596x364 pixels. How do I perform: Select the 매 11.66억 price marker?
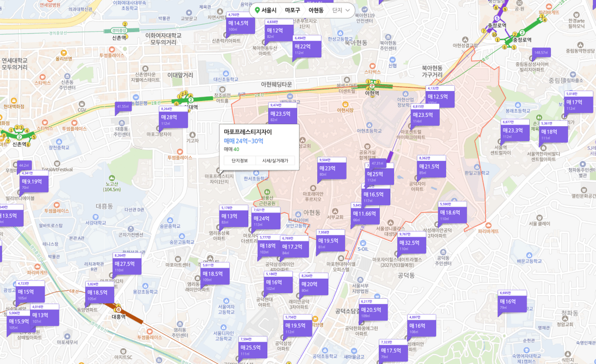(365, 214)
